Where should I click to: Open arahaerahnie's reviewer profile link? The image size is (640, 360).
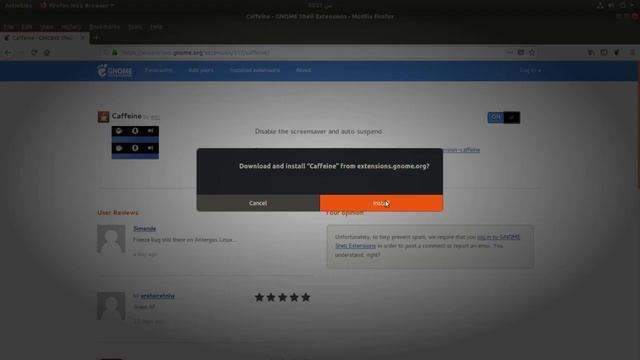(x=158, y=296)
